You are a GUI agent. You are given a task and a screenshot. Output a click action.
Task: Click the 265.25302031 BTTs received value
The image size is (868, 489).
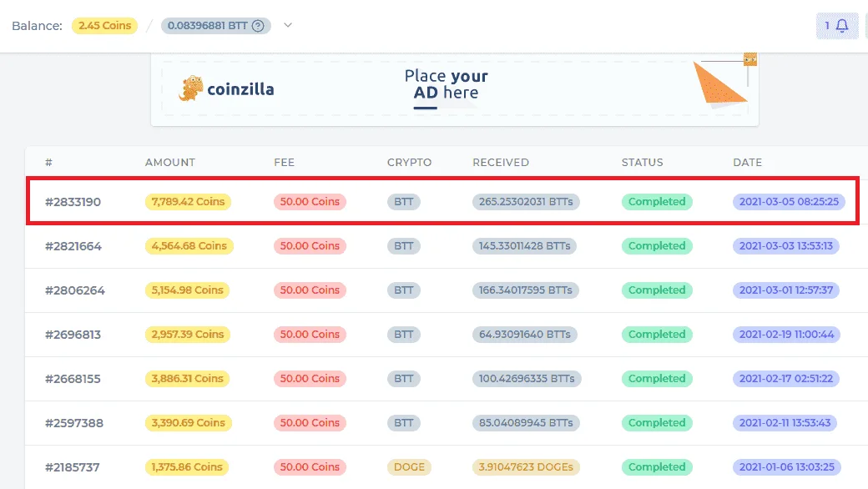526,201
